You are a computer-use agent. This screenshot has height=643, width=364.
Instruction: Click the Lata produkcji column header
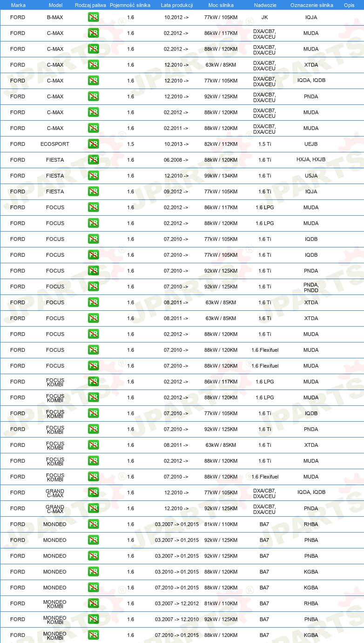pyautogui.click(x=176, y=5)
